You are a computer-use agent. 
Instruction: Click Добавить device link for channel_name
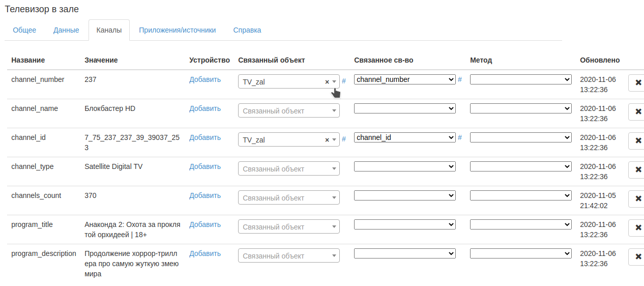point(205,108)
